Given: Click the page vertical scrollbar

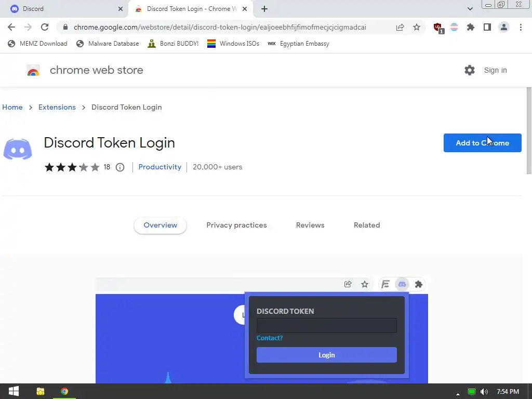Looking at the screenshot, I should [x=528, y=130].
